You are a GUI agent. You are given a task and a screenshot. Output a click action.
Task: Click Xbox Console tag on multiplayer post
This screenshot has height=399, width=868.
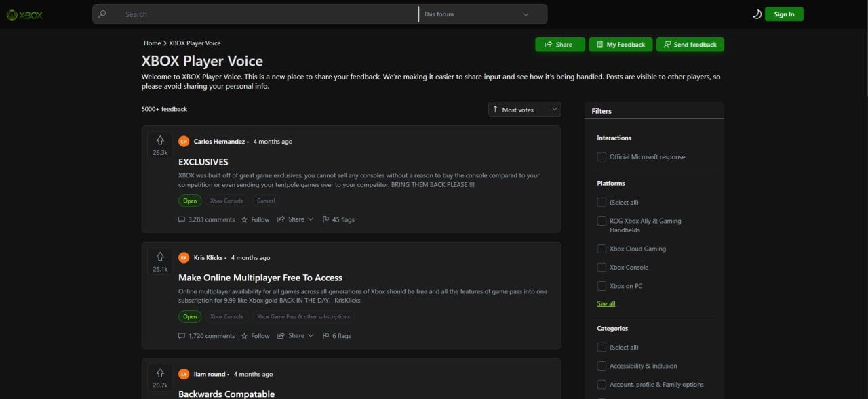coord(226,317)
